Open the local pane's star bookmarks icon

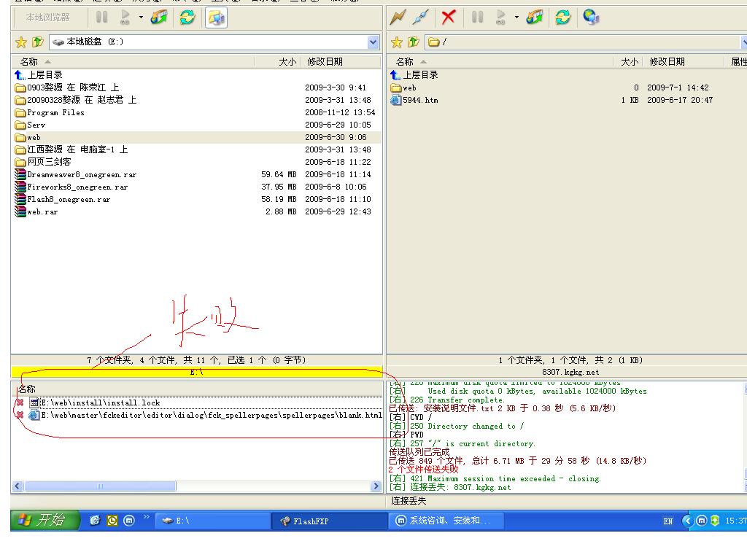[20, 42]
